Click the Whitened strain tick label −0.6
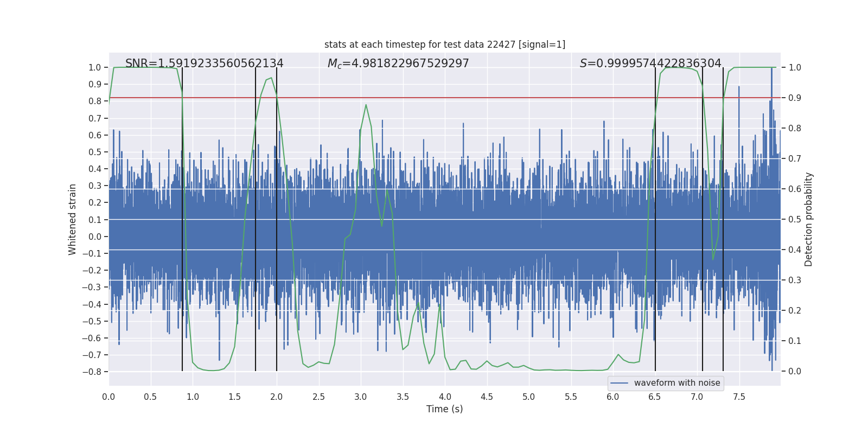This screenshot has height=434, width=868. tap(92, 338)
